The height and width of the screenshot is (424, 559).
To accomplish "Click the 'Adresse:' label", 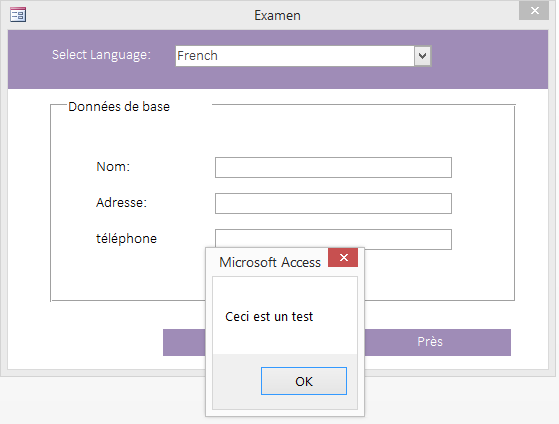I will [x=121, y=203].
